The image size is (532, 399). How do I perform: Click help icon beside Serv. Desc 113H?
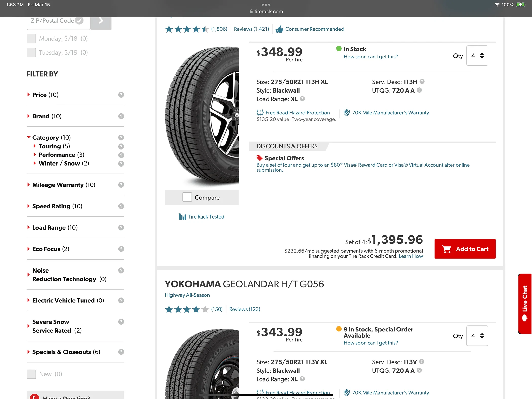click(422, 81)
